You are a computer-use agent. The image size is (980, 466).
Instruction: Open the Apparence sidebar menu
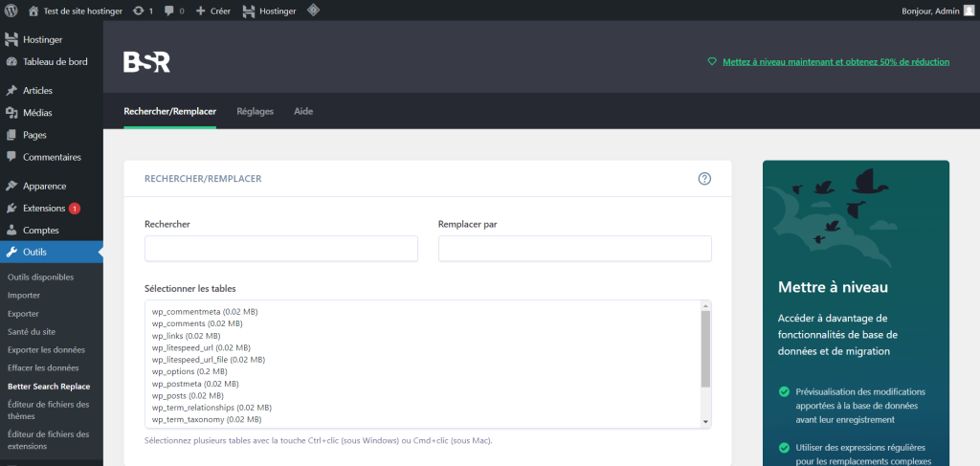point(44,186)
